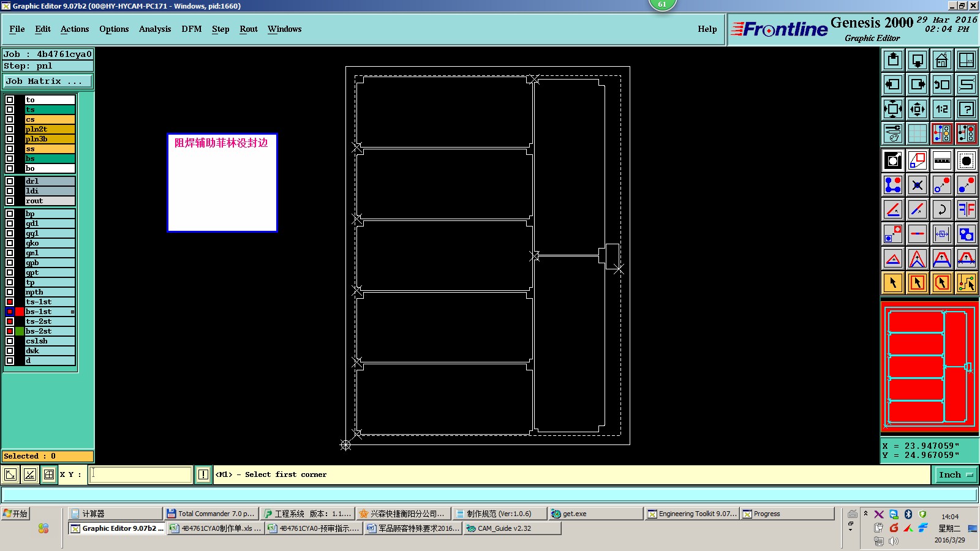The height and width of the screenshot is (551, 980).
Task: Click the rotate arrow edit icon
Action: click(941, 209)
